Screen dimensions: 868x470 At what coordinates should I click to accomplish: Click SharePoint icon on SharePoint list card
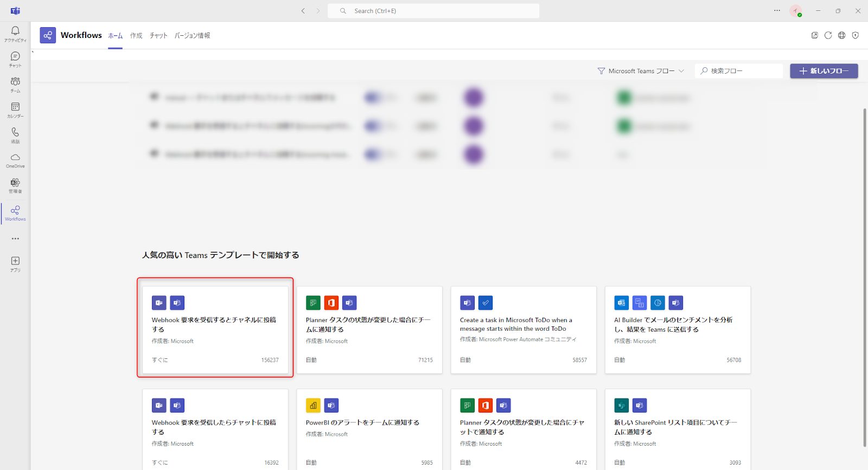622,405
